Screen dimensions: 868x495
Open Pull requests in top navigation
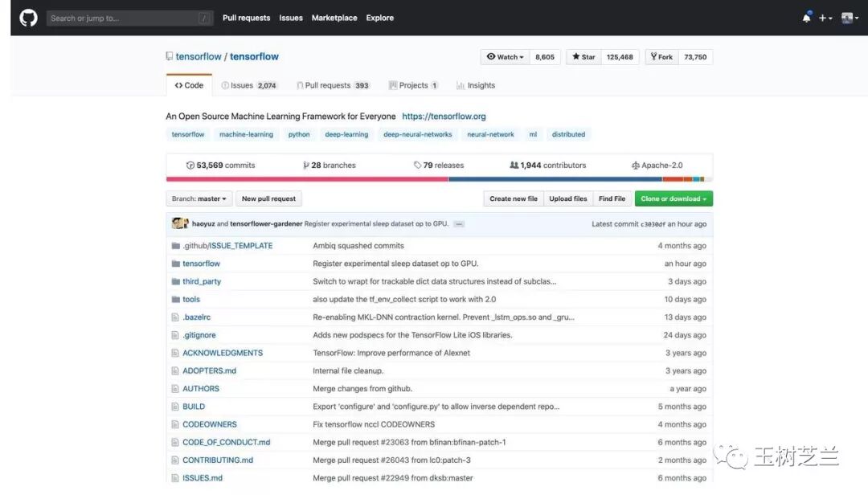click(x=247, y=18)
